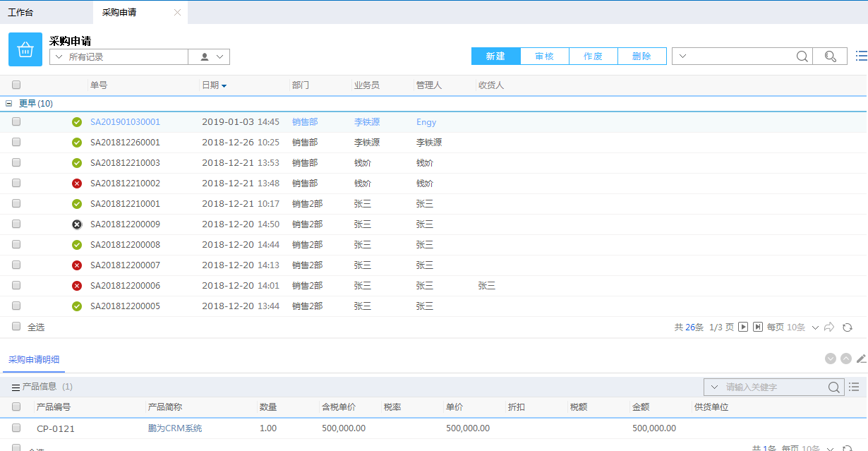The height and width of the screenshot is (451, 868).
Task: Check the checkbox for record SA201901030001
Action: click(x=16, y=121)
